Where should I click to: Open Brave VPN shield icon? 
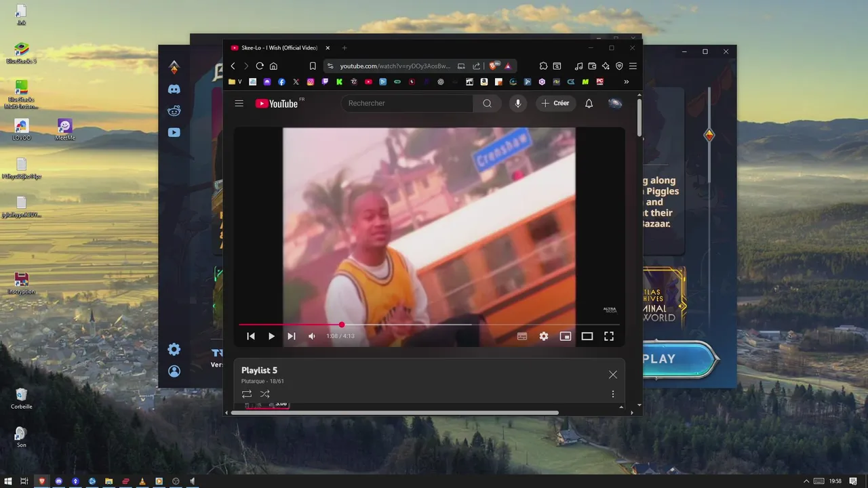pyautogui.click(x=619, y=66)
